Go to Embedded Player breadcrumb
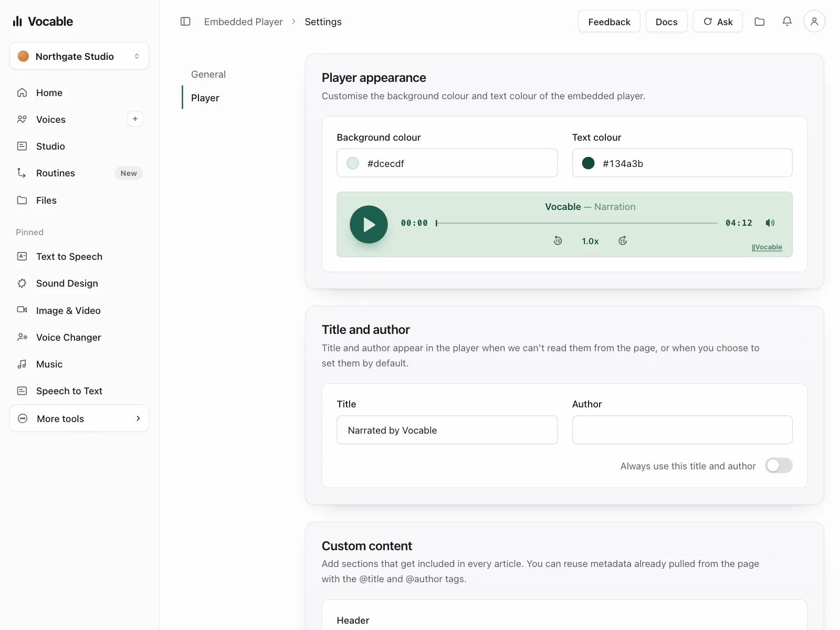 [244, 22]
